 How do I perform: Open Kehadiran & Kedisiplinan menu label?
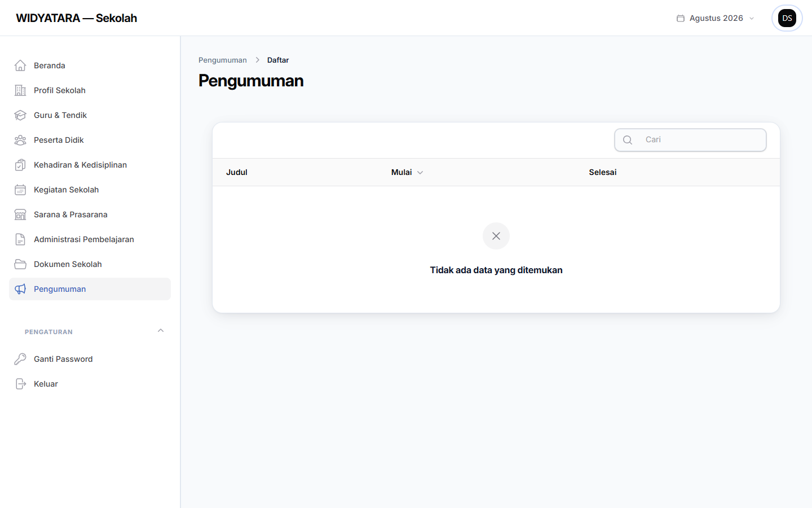(x=80, y=165)
